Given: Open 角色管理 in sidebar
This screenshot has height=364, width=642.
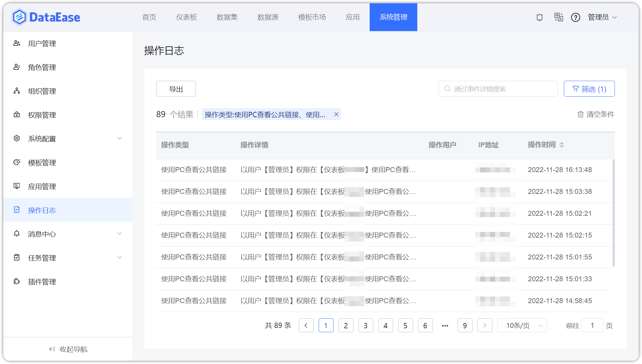Looking at the screenshot, I should (x=68, y=67).
